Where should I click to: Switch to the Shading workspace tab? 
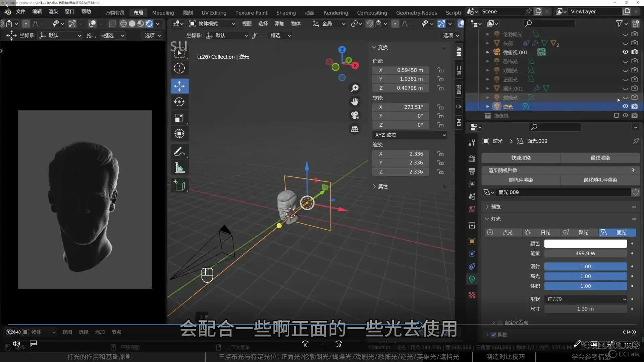coord(286,12)
